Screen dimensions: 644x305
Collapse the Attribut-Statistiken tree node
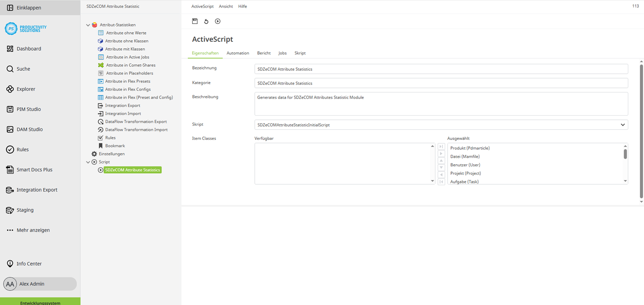tap(88, 25)
